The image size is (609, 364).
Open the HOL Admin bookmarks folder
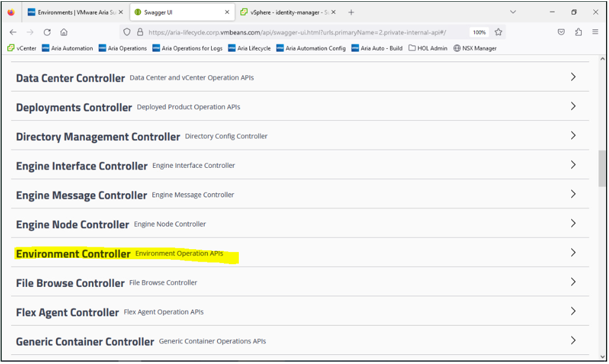click(428, 48)
